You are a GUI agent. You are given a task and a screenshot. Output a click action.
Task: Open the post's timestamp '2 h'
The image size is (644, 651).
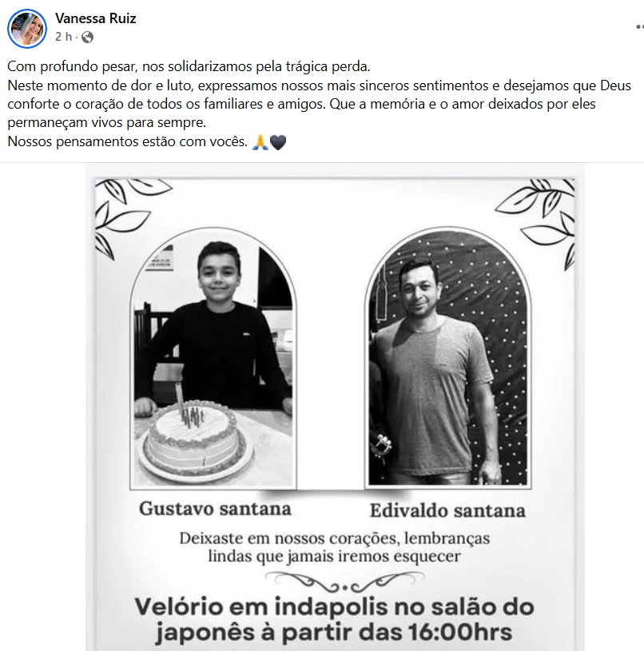click(x=64, y=37)
